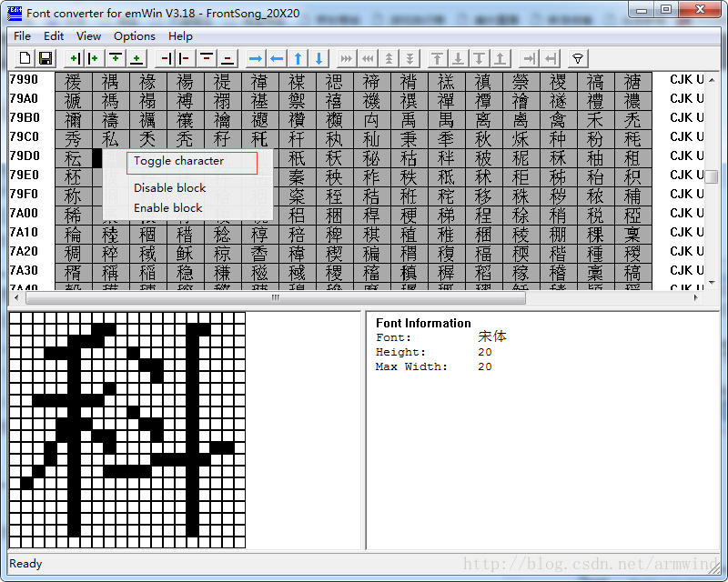Click the gray up-arrow from bottom bar icon
Screen dimensions: 728x582
tap(500, 58)
